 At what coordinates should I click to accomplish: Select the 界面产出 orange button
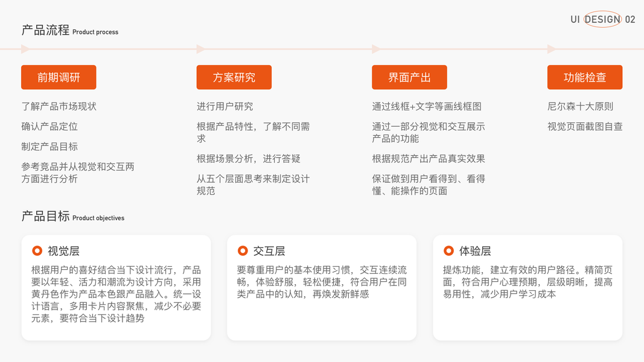[409, 77]
